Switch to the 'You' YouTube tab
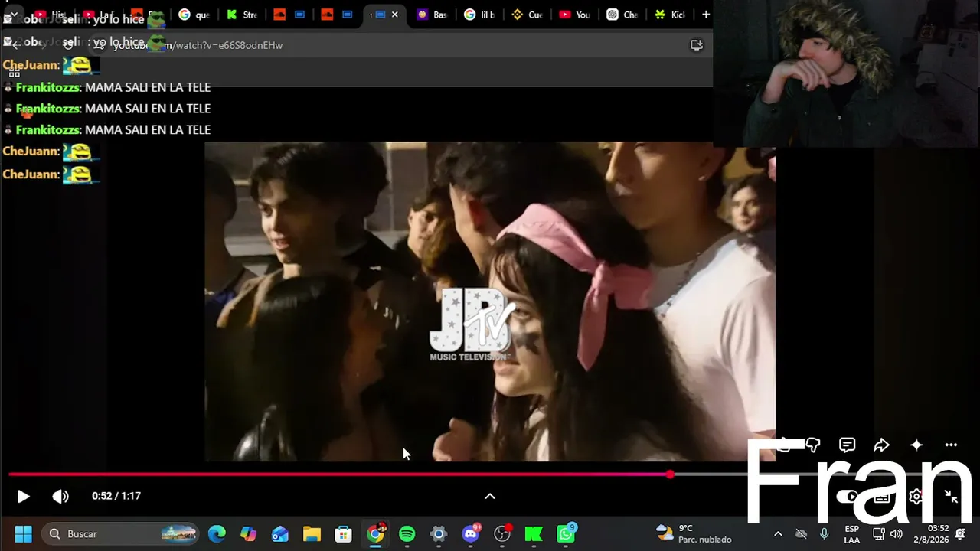Viewport: 980px width, 551px height. click(575, 15)
